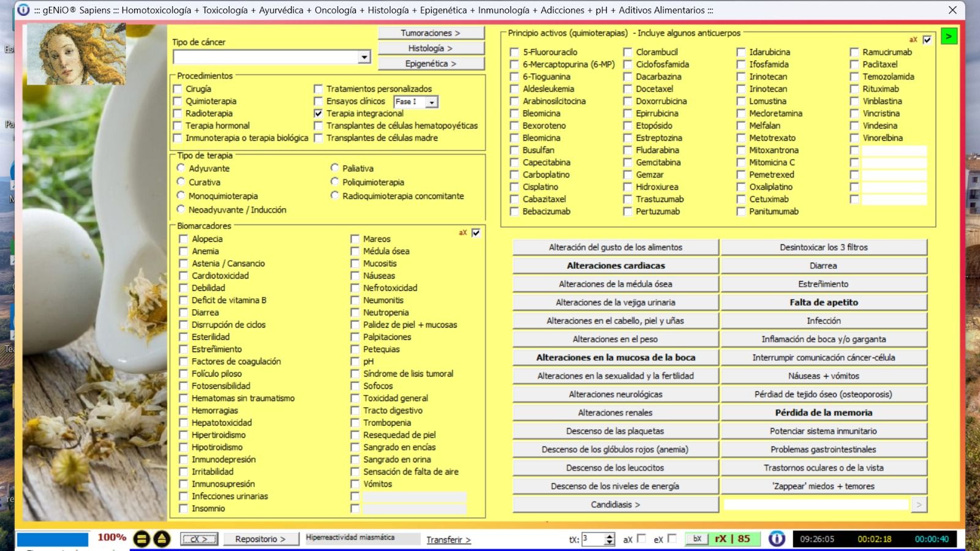980x551 pixels.
Task: Click empty input field beside Candidiasis
Action: pos(816,504)
